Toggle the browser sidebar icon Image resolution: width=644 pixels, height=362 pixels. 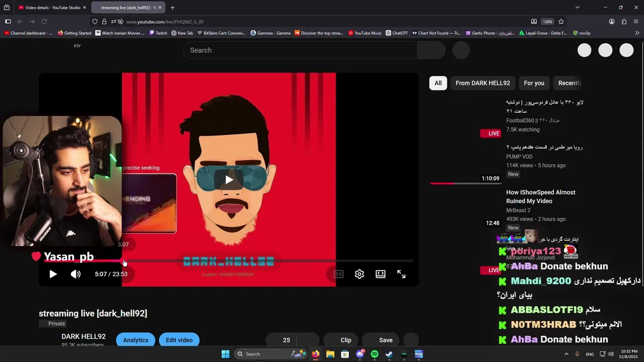coord(8,22)
